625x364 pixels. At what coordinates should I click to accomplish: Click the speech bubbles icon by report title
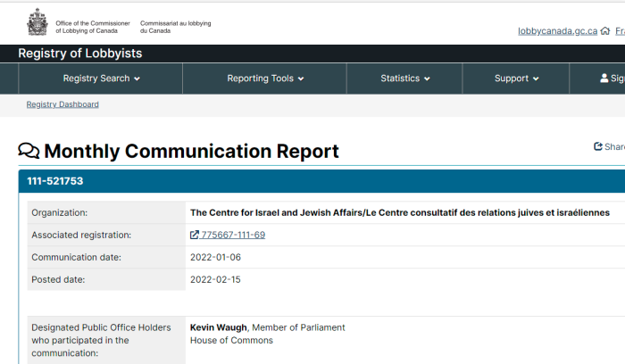pos(29,151)
